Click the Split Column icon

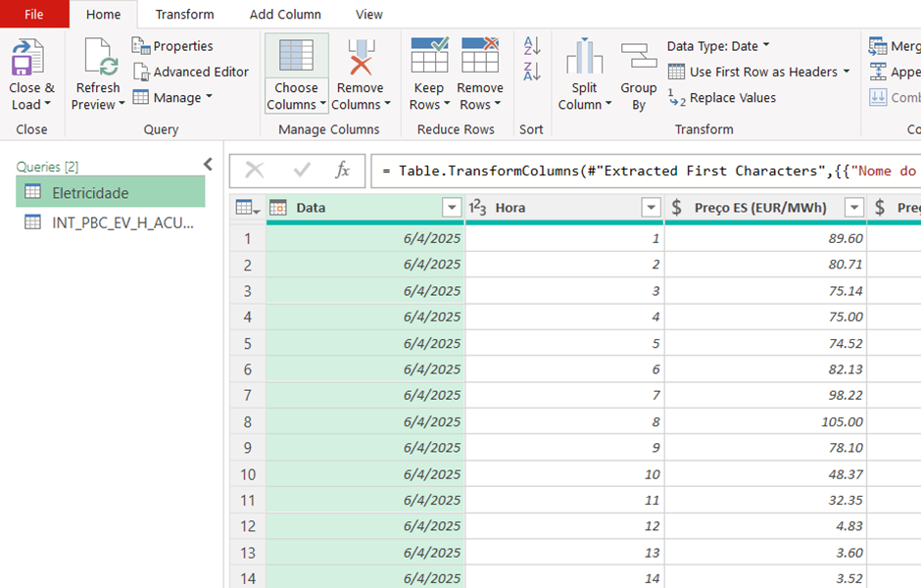pos(584,58)
